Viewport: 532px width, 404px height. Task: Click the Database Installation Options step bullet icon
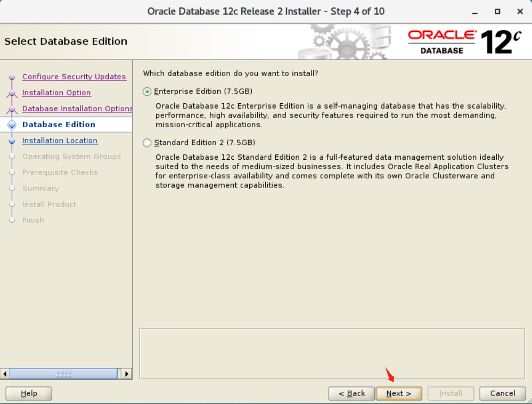click(x=12, y=109)
